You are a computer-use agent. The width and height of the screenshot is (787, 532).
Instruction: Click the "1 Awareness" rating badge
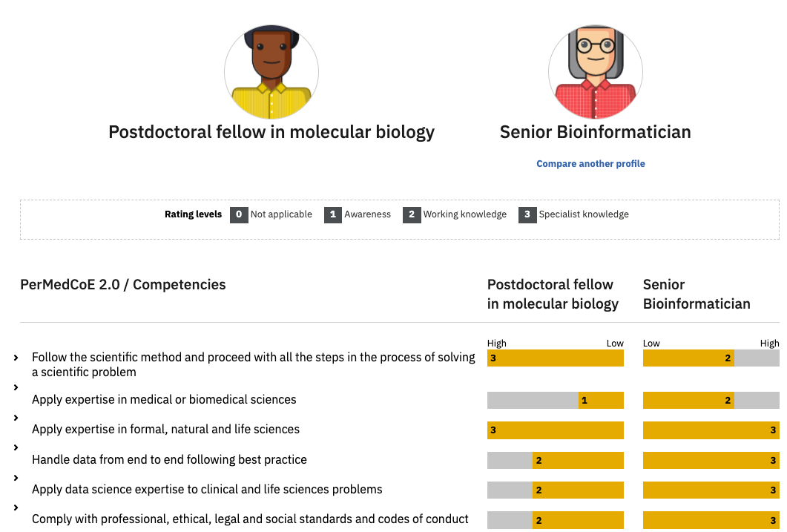coord(332,214)
